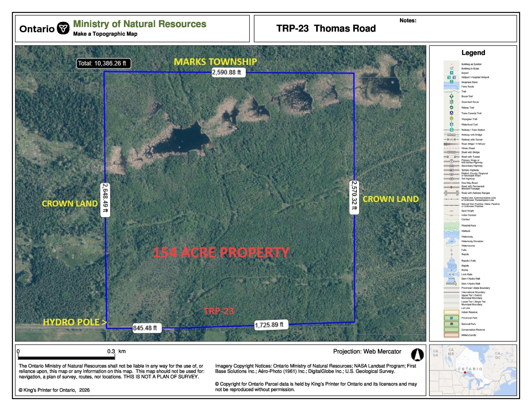Click the Trans Canada Trail legend symbol

pos(452,113)
